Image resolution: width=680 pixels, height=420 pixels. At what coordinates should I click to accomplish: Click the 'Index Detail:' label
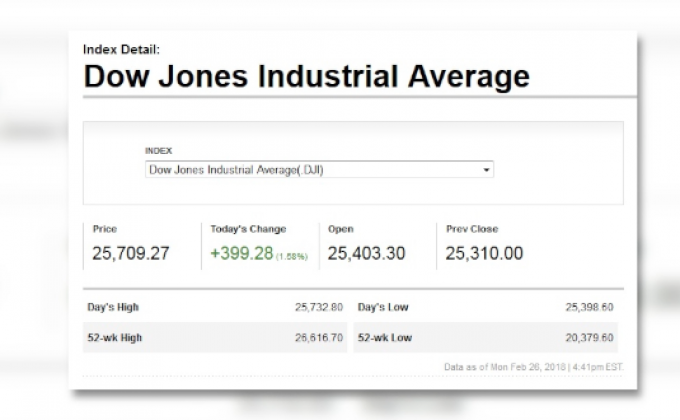[121, 48]
